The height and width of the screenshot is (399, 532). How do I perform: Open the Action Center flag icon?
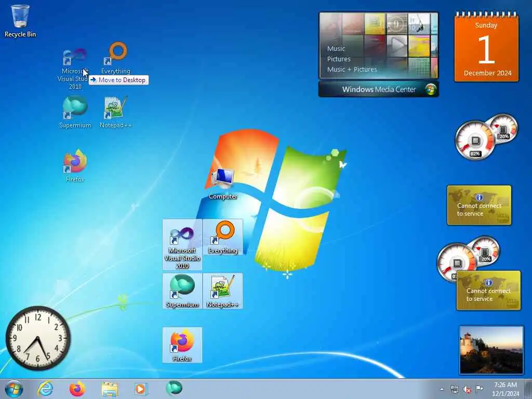pyautogui.click(x=478, y=389)
